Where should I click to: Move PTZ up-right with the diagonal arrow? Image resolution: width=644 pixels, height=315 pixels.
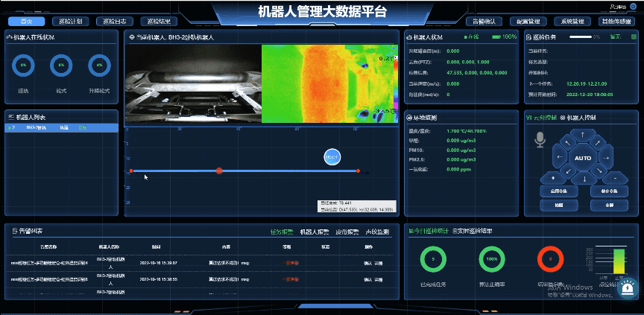(x=598, y=143)
